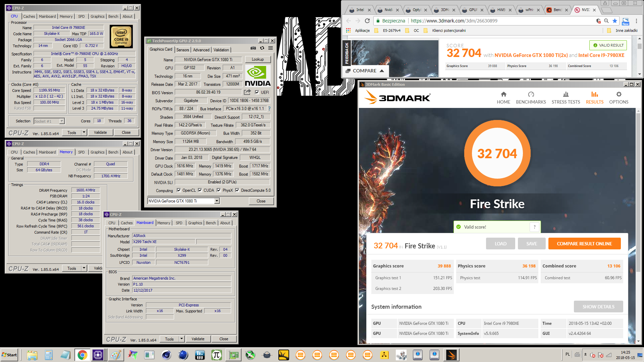Click the PL language indicator in tray

click(568, 354)
